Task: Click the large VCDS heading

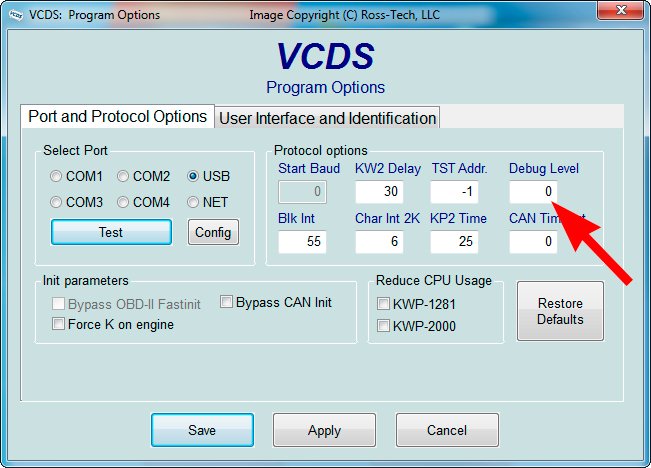Action: click(x=326, y=56)
